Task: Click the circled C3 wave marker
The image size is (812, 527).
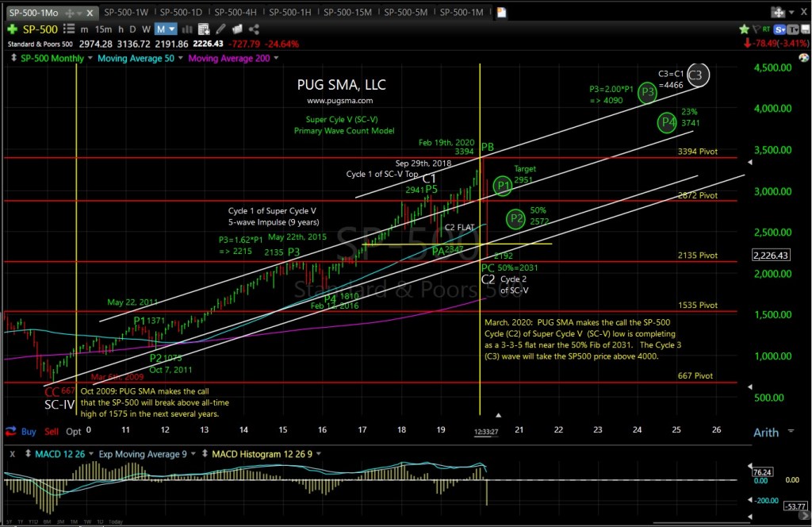Action: click(698, 75)
